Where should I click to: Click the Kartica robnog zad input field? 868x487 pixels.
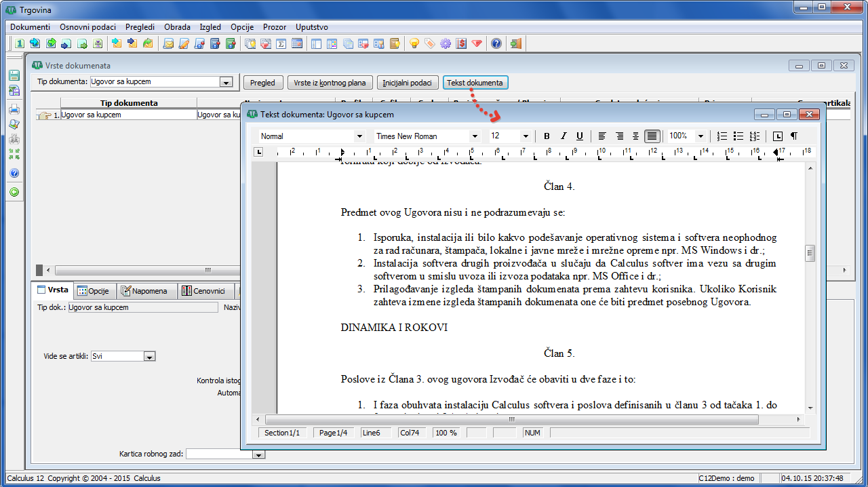coord(219,454)
